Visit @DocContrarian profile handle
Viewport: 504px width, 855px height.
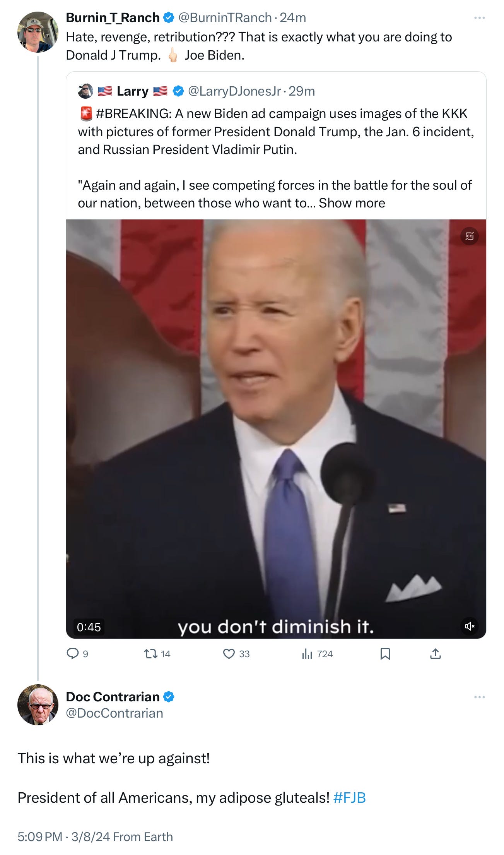[x=114, y=713]
